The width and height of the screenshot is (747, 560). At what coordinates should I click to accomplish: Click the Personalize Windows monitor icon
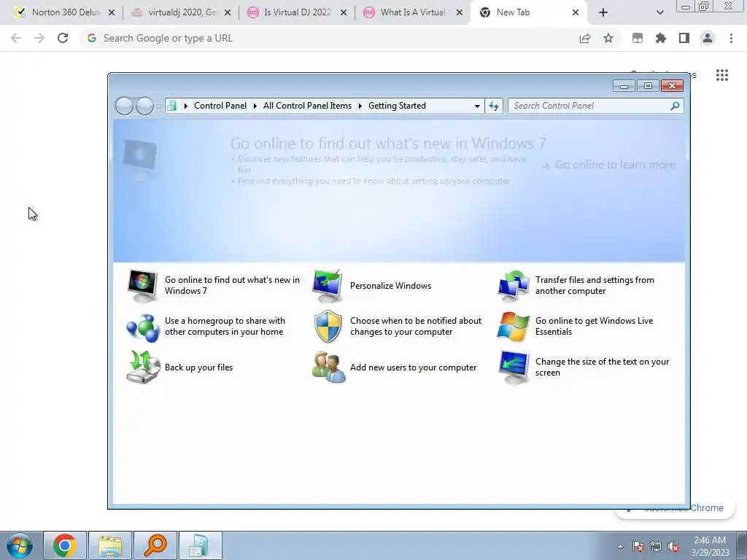click(x=328, y=286)
